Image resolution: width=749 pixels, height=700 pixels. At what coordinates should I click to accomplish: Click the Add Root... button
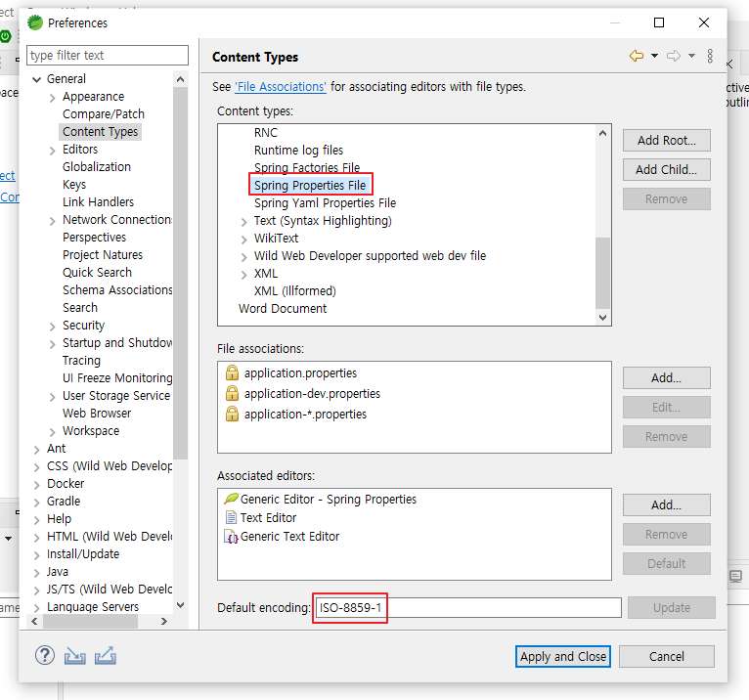(x=666, y=141)
